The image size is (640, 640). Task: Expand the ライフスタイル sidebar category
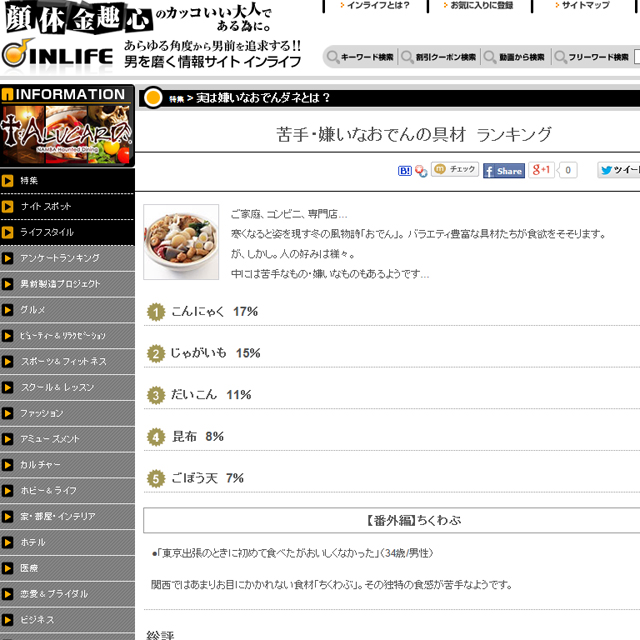click(67, 232)
